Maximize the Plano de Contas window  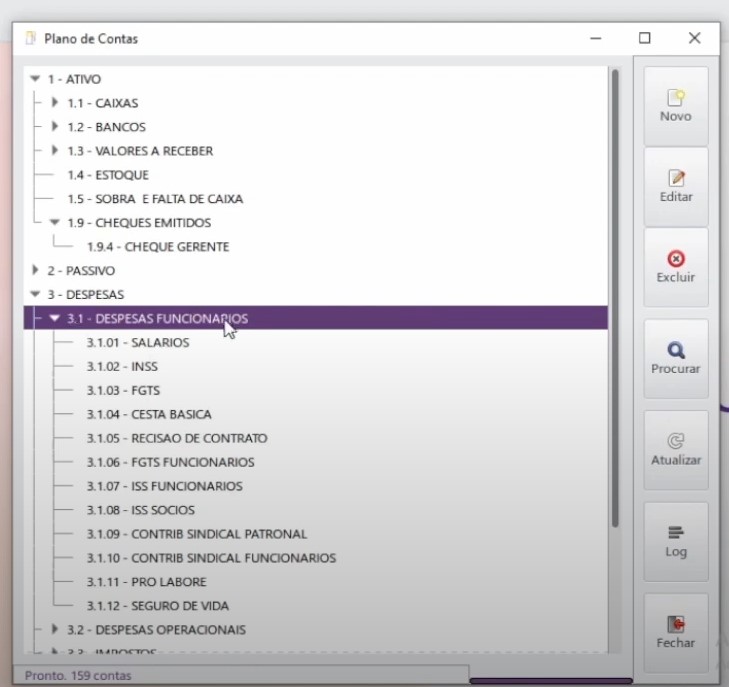point(645,38)
